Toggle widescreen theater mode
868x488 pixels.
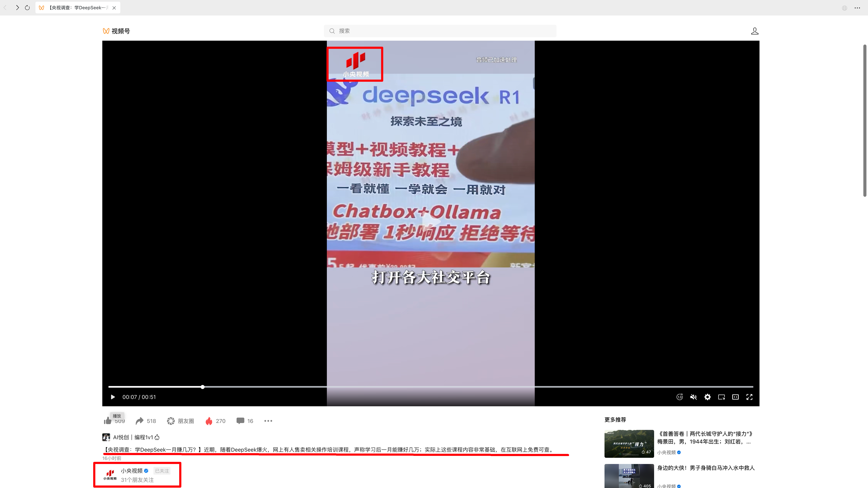(736, 397)
